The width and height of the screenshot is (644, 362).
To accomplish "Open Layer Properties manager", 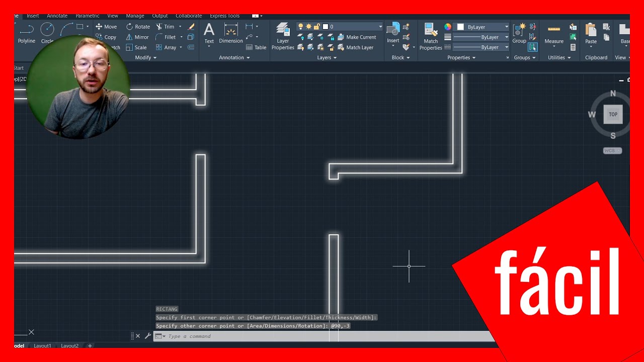I will pyautogui.click(x=283, y=36).
